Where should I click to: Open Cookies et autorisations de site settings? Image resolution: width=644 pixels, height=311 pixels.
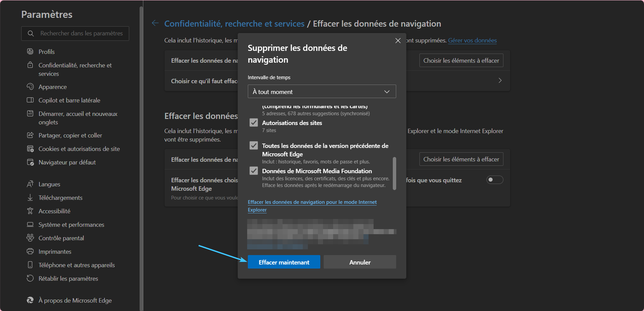click(79, 149)
